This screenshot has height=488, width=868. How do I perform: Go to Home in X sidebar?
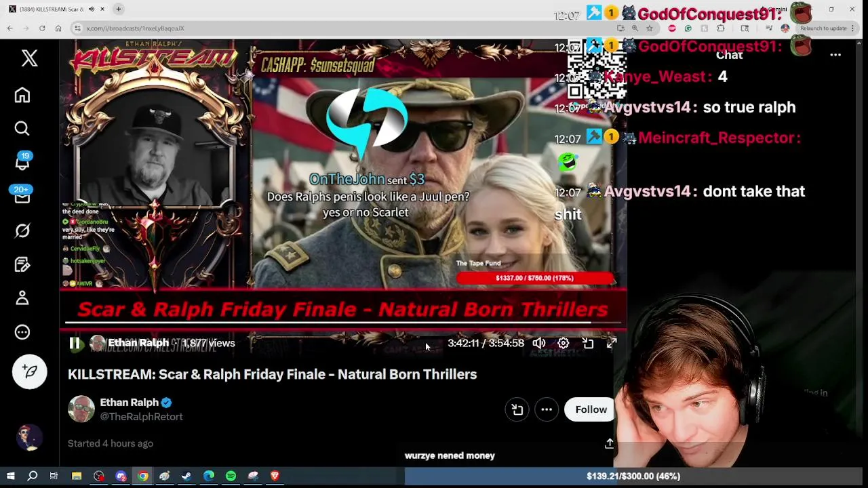(x=22, y=95)
